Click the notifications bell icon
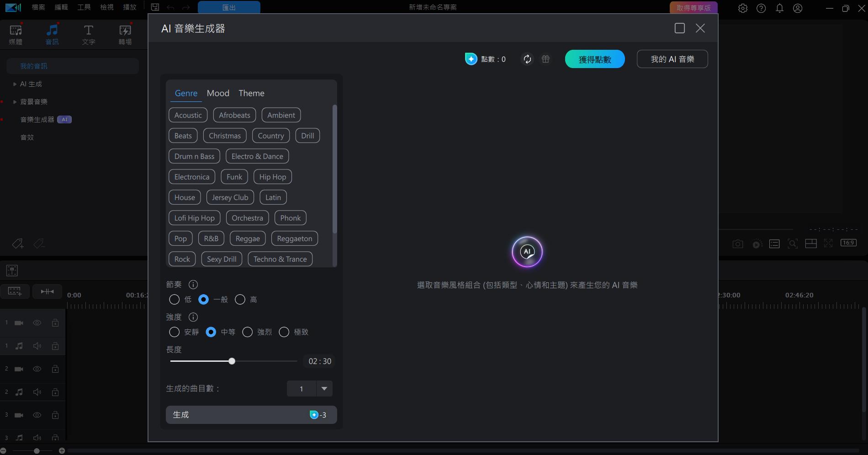The width and height of the screenshot is (868, 455). click(x=779, y=8)
